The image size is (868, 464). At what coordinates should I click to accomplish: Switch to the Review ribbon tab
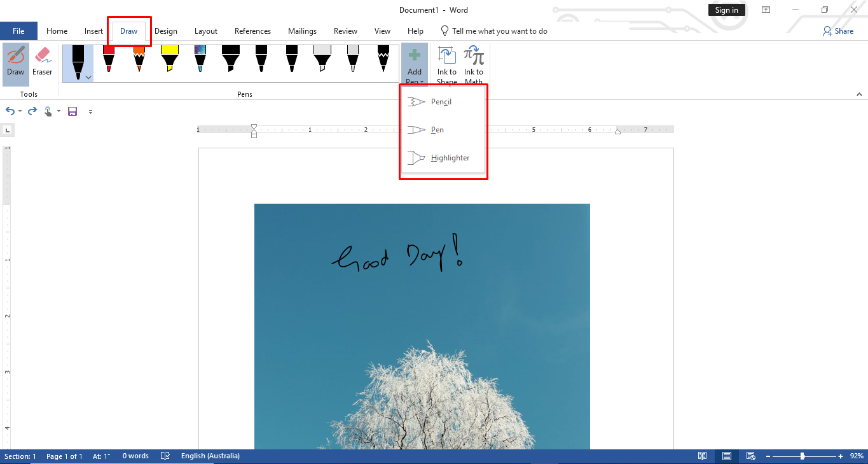(345, 31)
